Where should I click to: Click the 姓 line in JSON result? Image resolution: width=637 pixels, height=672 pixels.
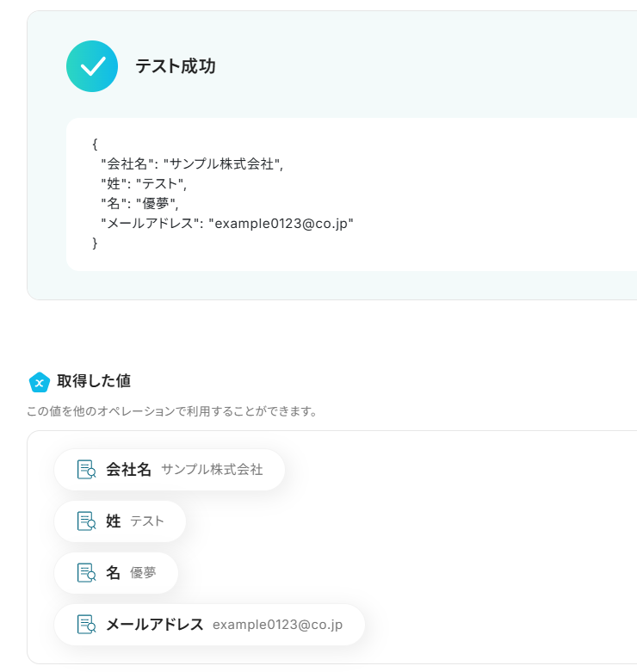click(143, 183)
